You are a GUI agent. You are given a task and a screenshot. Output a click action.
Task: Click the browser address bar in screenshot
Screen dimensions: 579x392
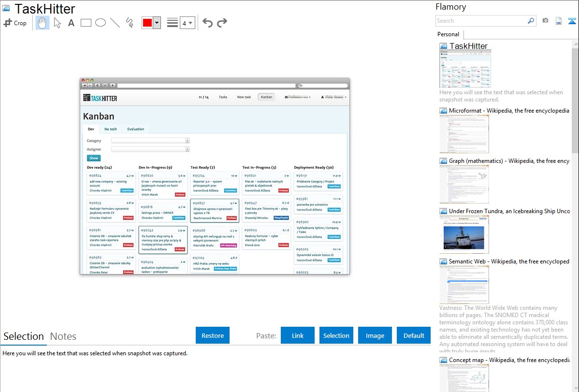click(x=206, y=86)
